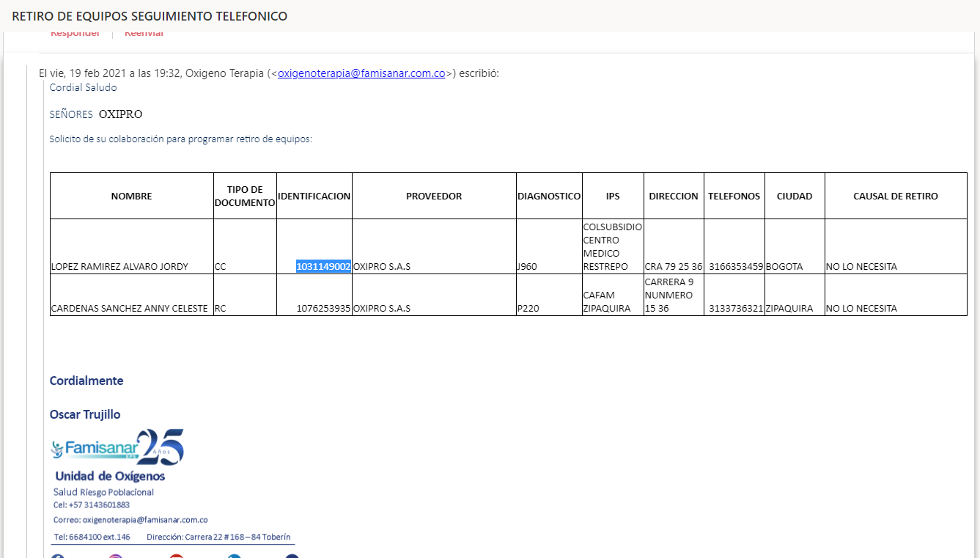The image size is (980, 558).
Task: Click diagnosis code J960
Action: (527, 267)
